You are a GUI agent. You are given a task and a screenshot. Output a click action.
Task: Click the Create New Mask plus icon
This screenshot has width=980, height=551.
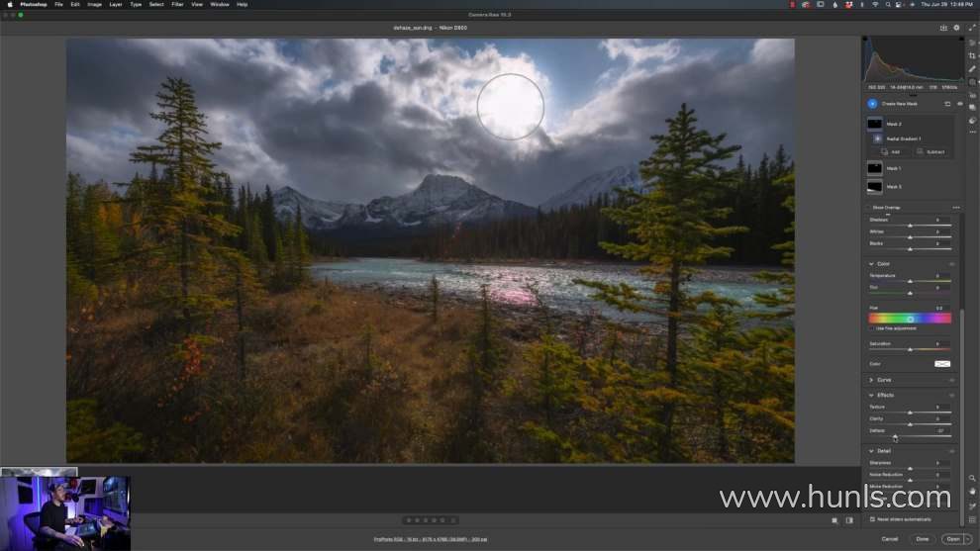coord(872,104)
